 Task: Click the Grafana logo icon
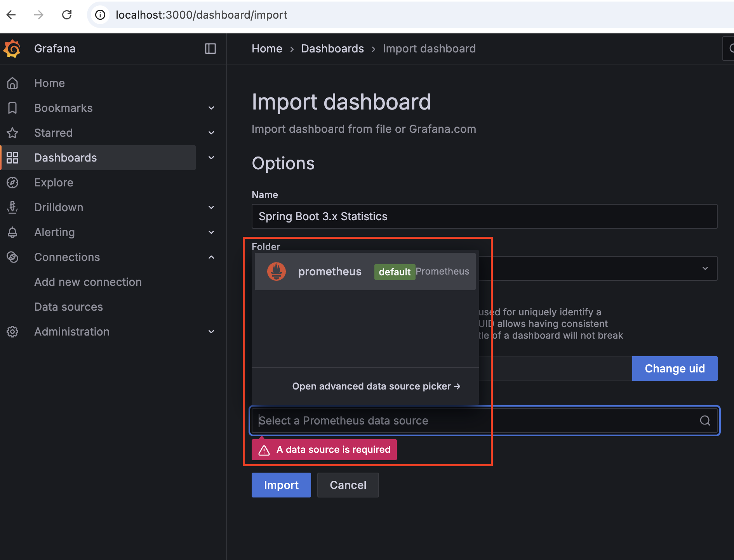click(x=12, y=49)
